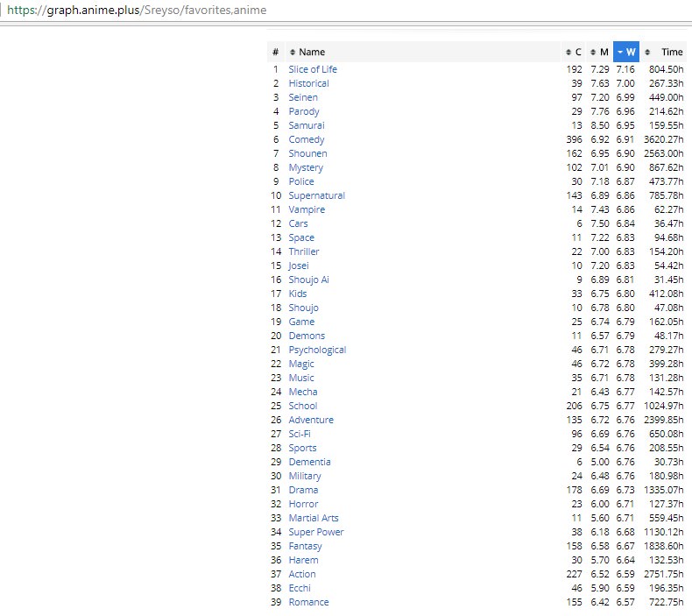Open the Shounen genre link
This screenshot has height=616, width=692.
click(x=307, y=153)
